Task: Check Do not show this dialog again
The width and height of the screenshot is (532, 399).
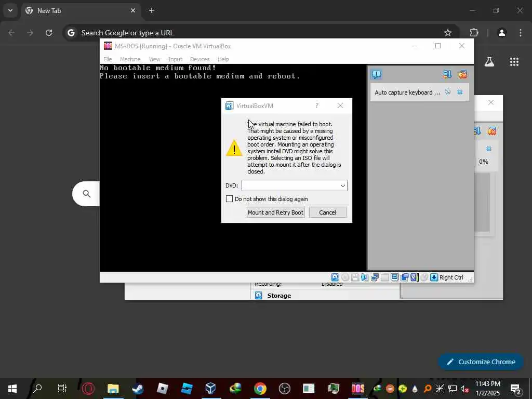Action: (229, 199)
